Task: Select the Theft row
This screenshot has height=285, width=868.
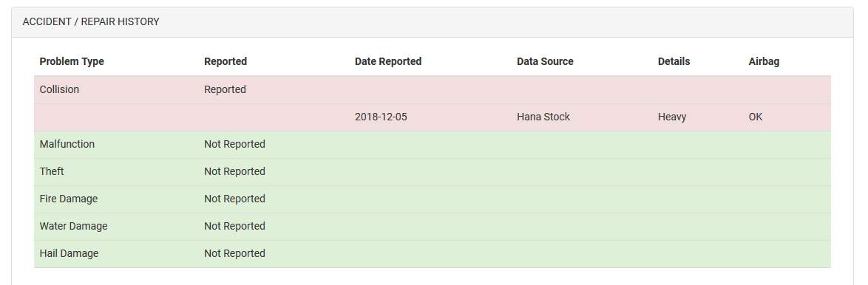Action: 433,172
